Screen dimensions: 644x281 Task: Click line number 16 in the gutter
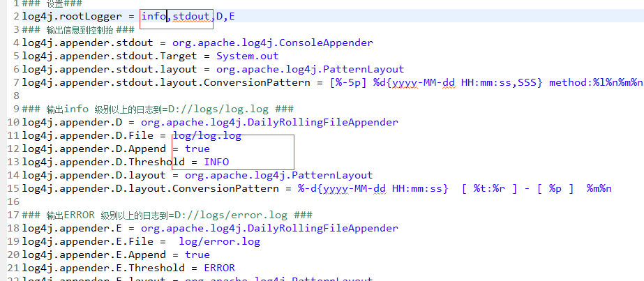14,202
